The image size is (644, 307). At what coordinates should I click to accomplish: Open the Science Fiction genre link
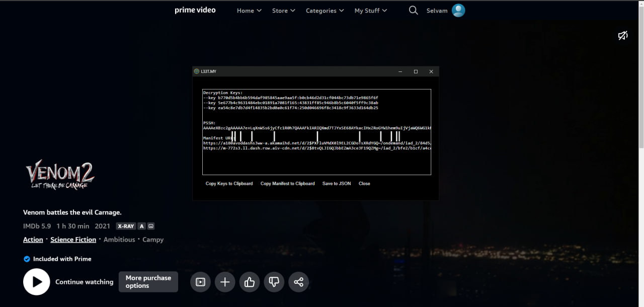click(x=73, y=240)
